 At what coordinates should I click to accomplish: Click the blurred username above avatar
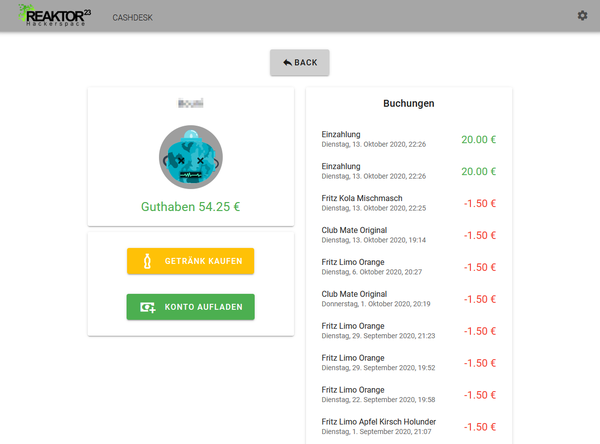click(191, 103)
